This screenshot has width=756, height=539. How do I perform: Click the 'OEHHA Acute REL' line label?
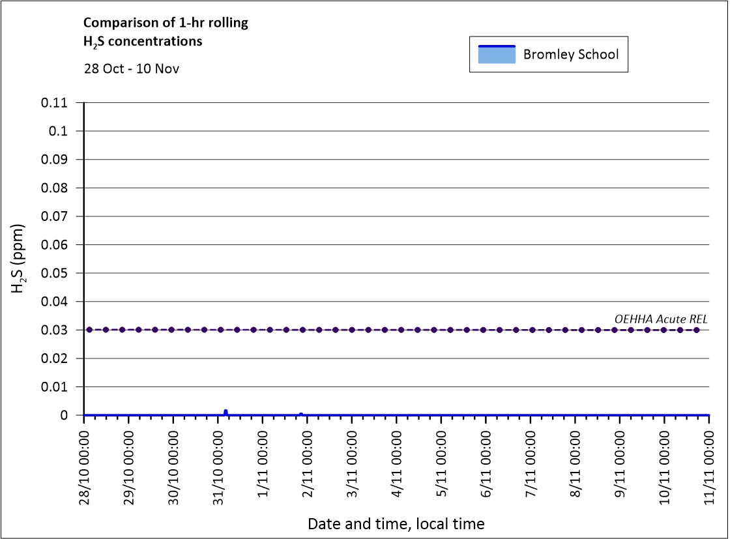point(661,319)
